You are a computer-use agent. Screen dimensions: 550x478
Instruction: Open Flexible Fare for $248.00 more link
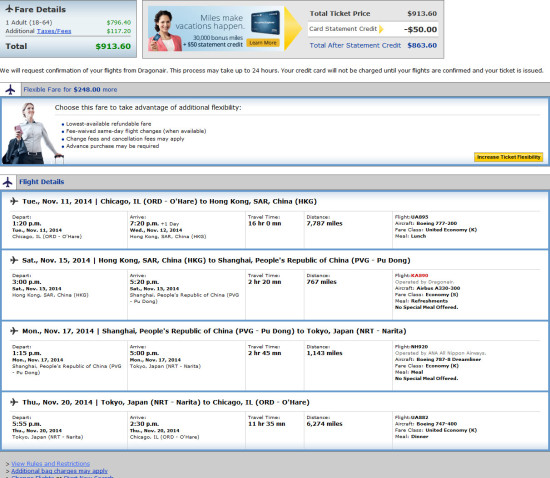[x=70, y=90]
